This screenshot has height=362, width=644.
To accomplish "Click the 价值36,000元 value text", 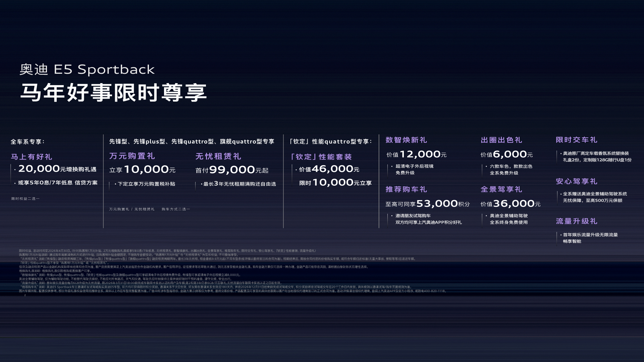I will [510, 203].
